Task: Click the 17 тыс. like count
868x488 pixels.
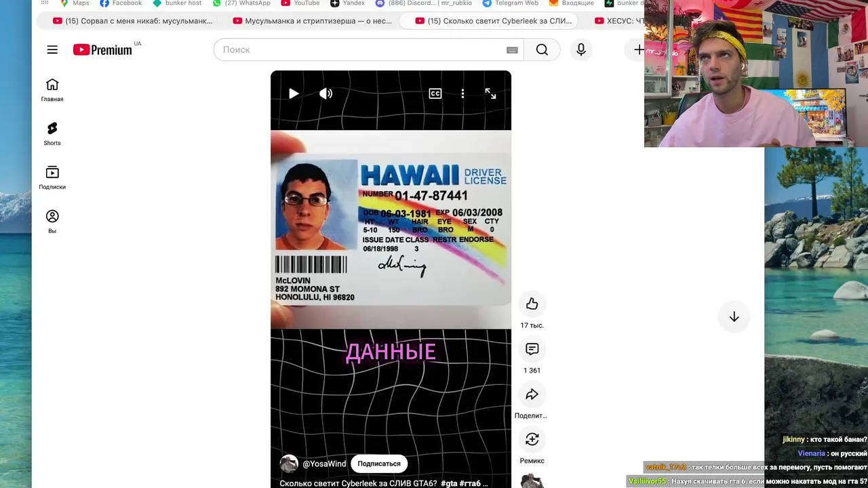Action: (532, 325)
